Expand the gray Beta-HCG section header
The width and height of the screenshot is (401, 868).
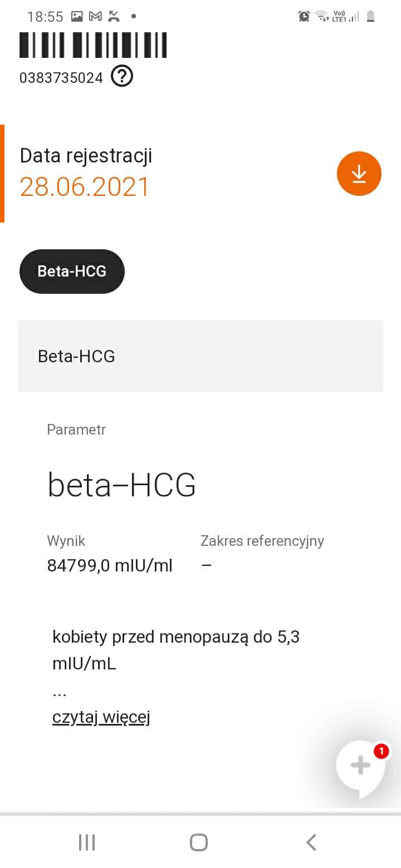click(200, 356)
